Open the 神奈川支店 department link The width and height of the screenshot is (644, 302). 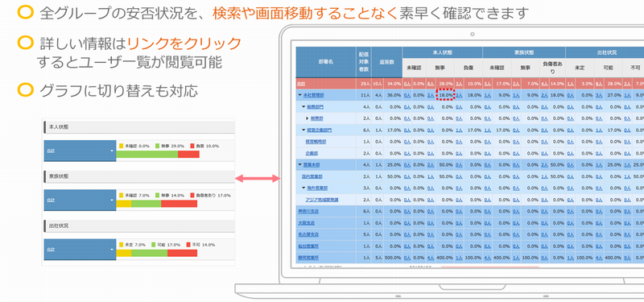click(308, 211)
